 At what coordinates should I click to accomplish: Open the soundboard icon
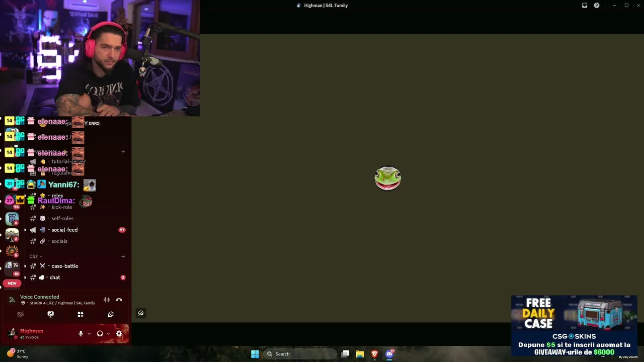point(111,314)
